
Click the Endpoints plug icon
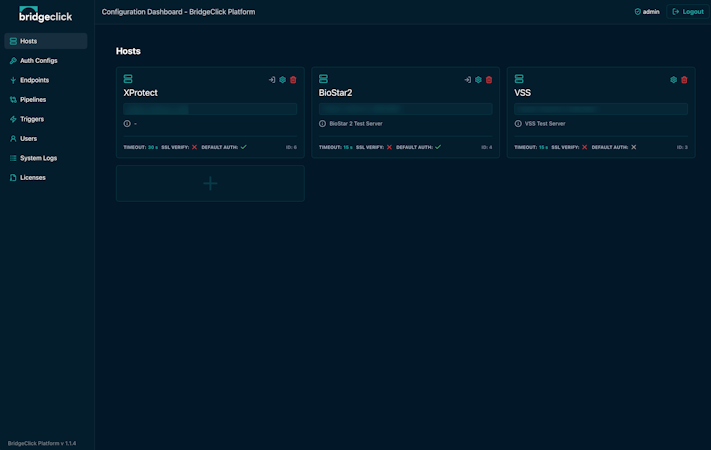13,80
